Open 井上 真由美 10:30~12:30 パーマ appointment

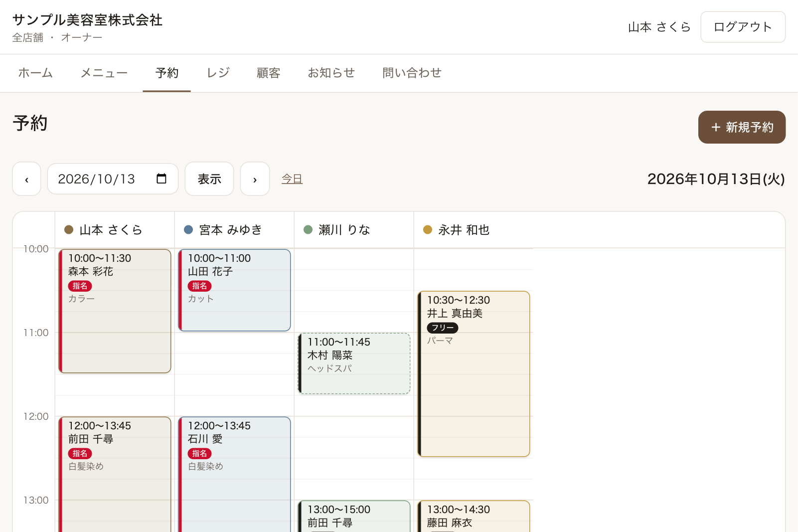pos(474,374)
